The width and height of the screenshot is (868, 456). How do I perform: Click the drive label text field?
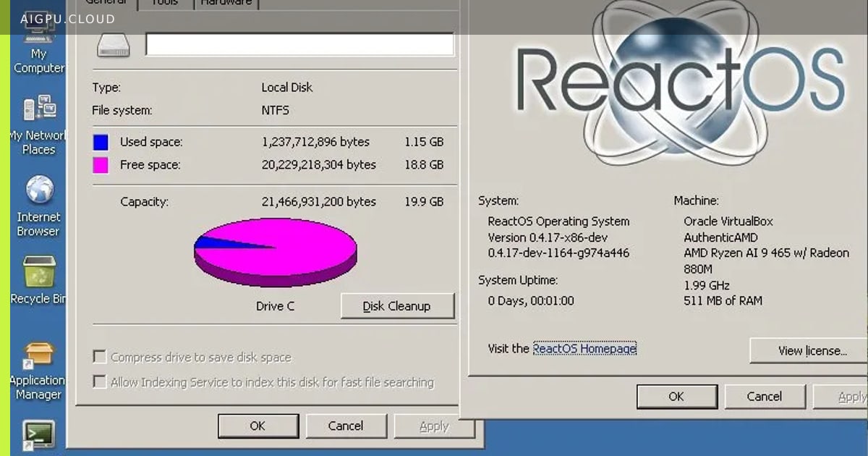(299, 44)
